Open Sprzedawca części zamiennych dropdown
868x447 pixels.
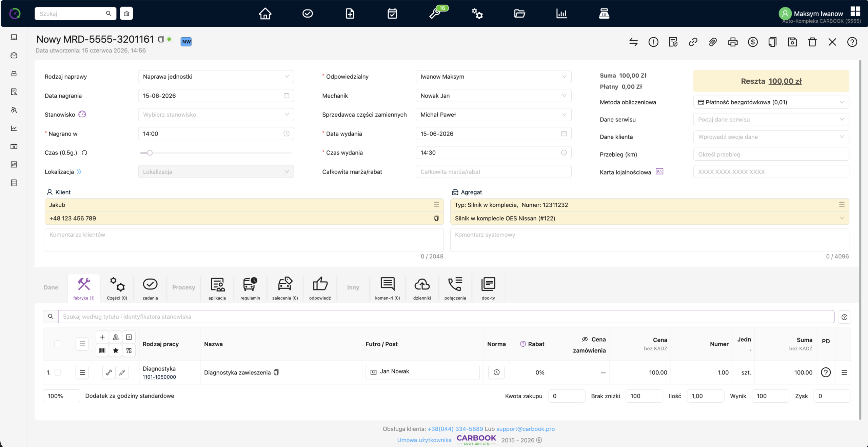point(493,115)
